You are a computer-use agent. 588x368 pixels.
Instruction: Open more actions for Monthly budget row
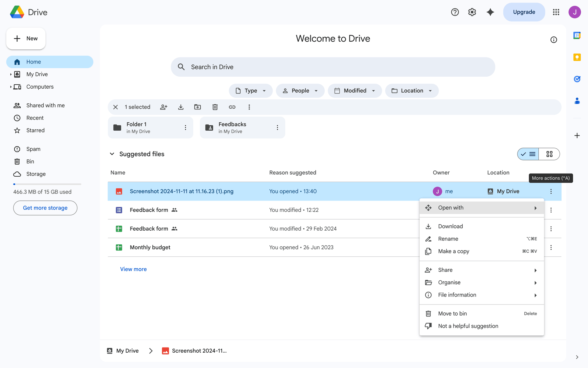(x=551, y=247)
